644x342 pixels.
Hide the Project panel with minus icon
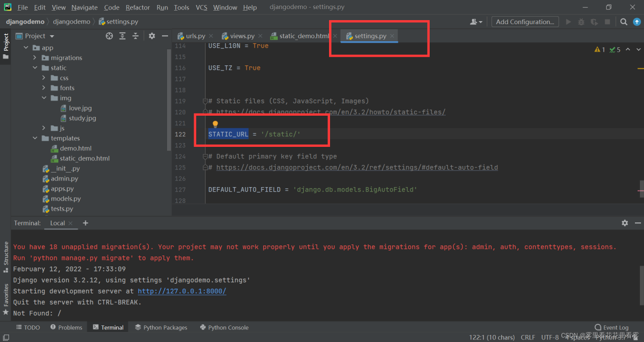click(165, 36)
